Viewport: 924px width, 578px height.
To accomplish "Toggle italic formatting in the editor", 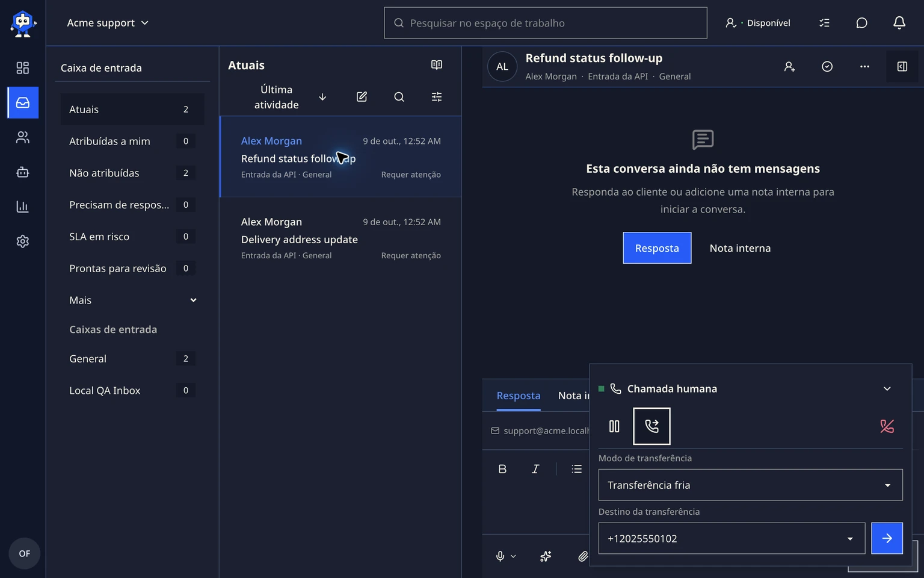I will coord(535,469).
